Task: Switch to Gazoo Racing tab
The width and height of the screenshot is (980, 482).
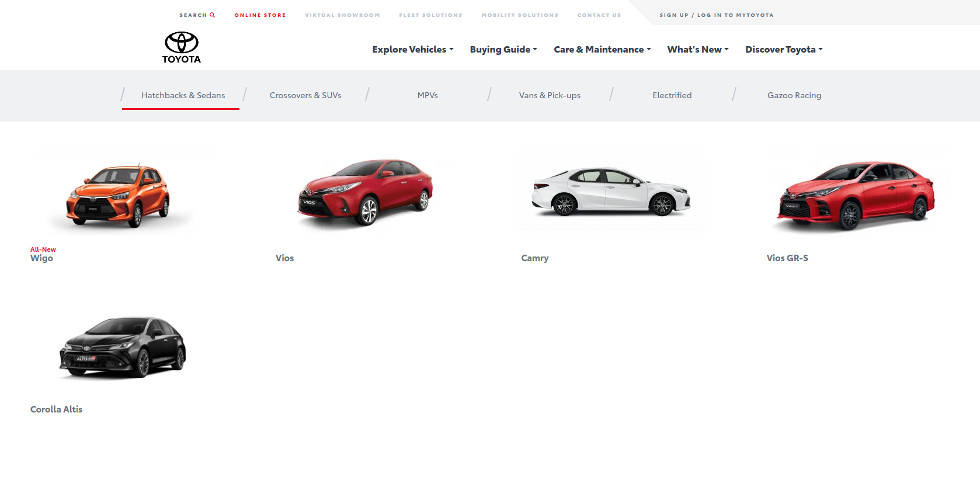Action: pyautogui.click(x=794, y=95)
